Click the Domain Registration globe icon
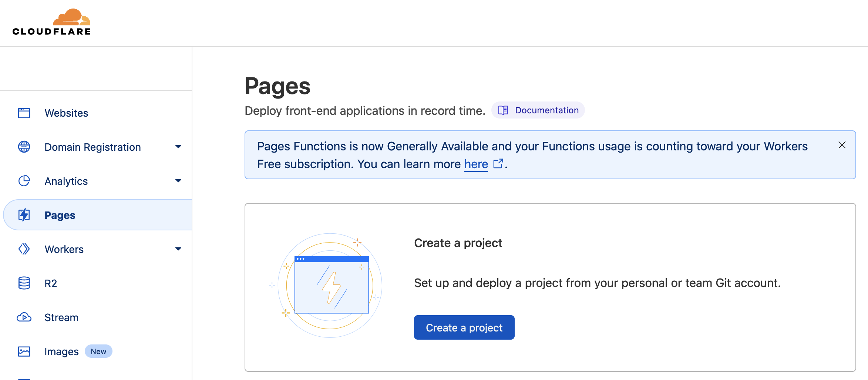 point(24,147)
